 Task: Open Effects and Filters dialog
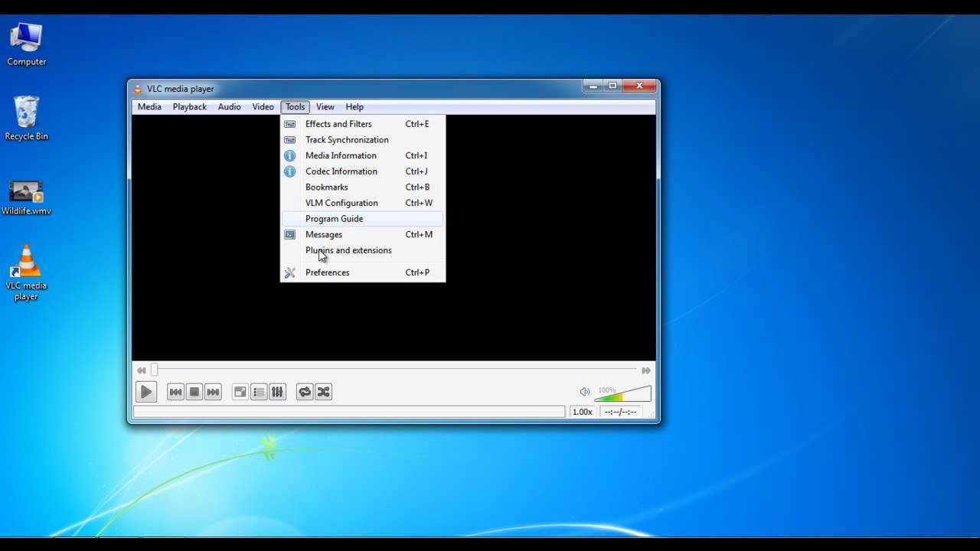(338, 123)
